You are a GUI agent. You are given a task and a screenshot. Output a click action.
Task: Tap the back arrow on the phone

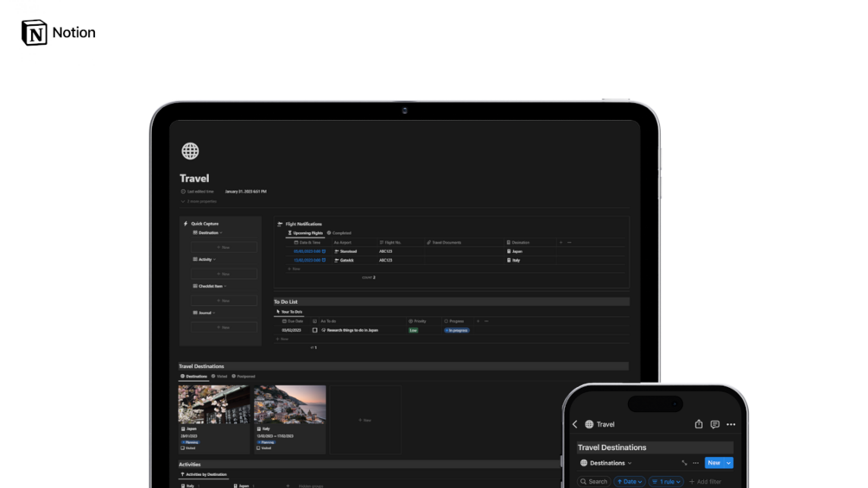tap(575, 424)
